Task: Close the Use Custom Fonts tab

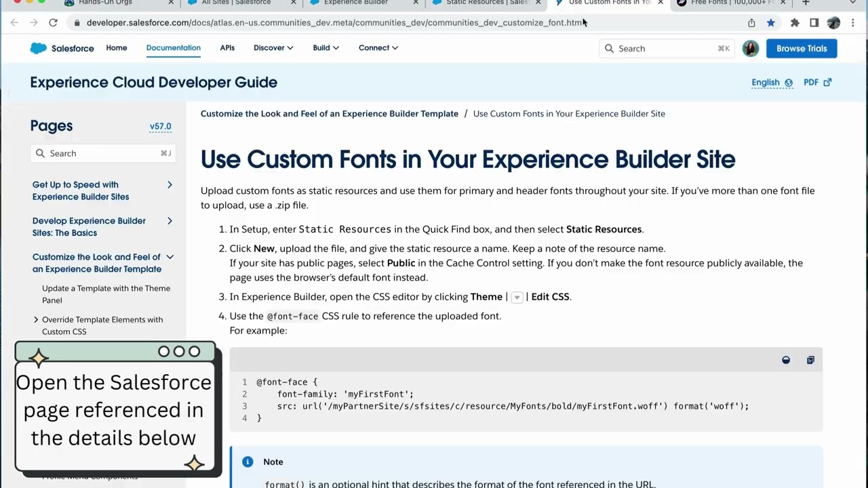Action: point(660,3)
